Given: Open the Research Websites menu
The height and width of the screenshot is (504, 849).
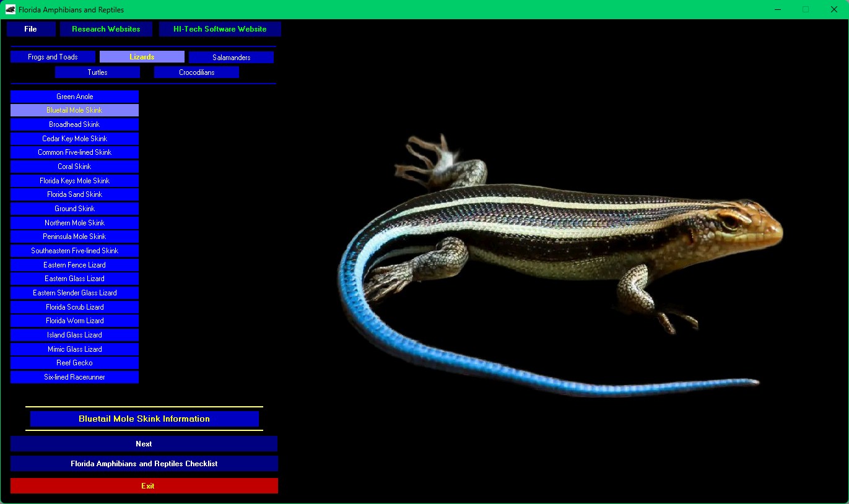Looking at the screenshot, I should point(106,29).
